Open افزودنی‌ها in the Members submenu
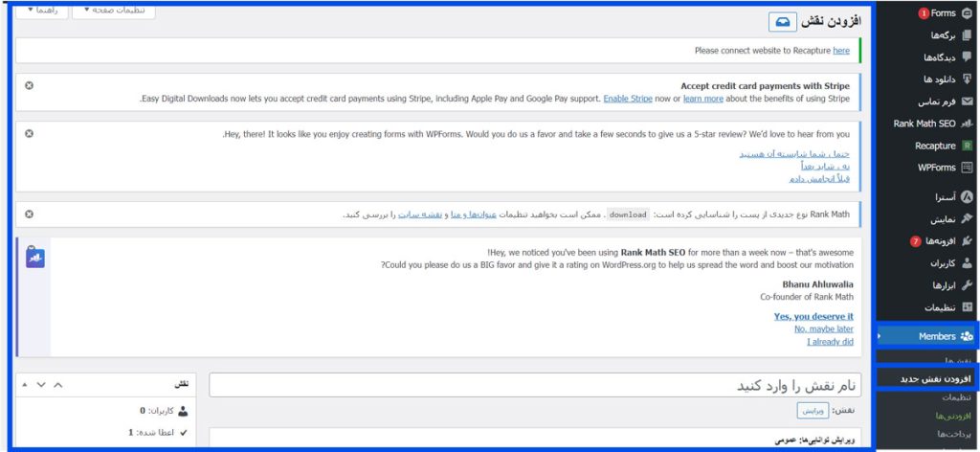The image size is (980, 452). [953, 415]
